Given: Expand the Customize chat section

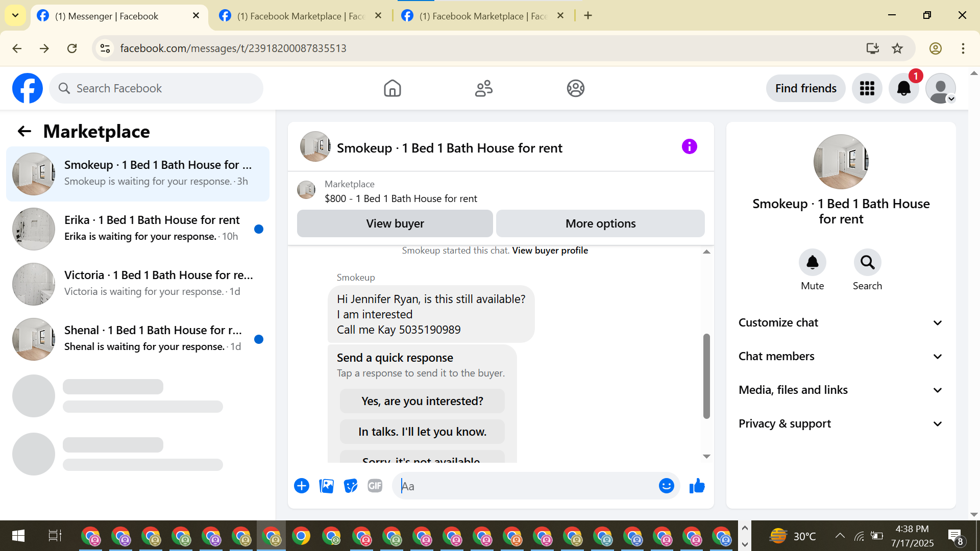Looking at the screenshot, I should (x=840, y=322).
